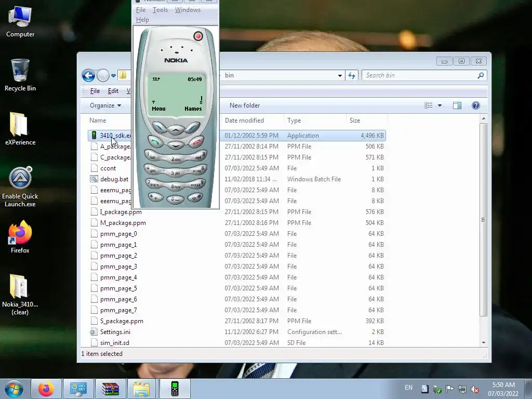This screenshot has height=399, width=532.
Task: Tap the Nokia phone's green call key
Action: pyautogui.click(x=155, y=141)
